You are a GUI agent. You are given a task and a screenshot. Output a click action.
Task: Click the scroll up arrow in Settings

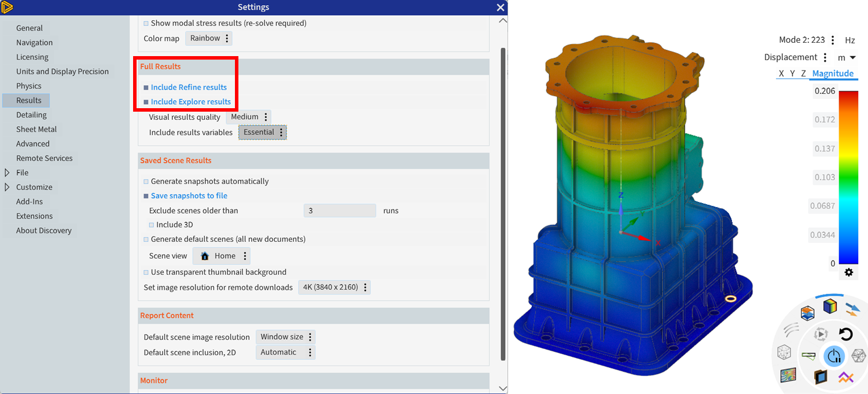point(503,20)
